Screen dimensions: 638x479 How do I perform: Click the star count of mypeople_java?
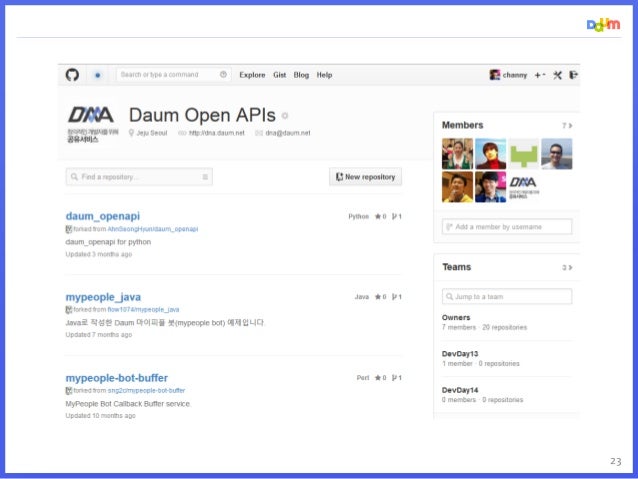(x=380, y=297)
